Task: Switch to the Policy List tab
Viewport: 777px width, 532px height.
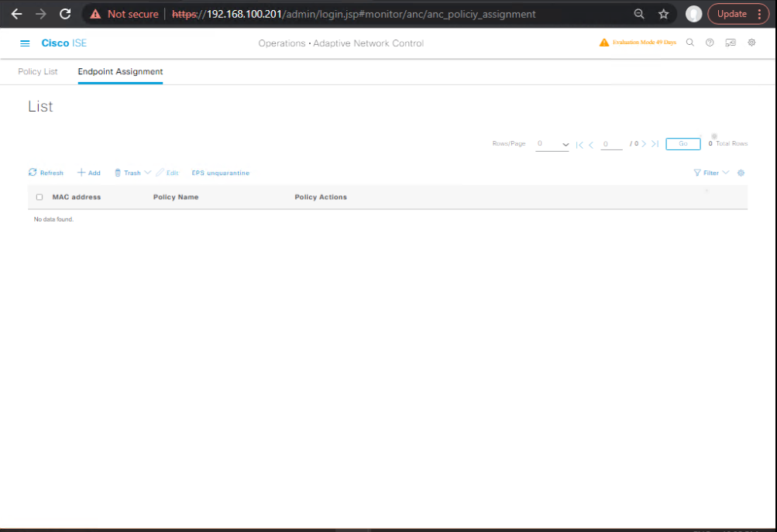Action: pyautogui.click(x=38, y=71)
